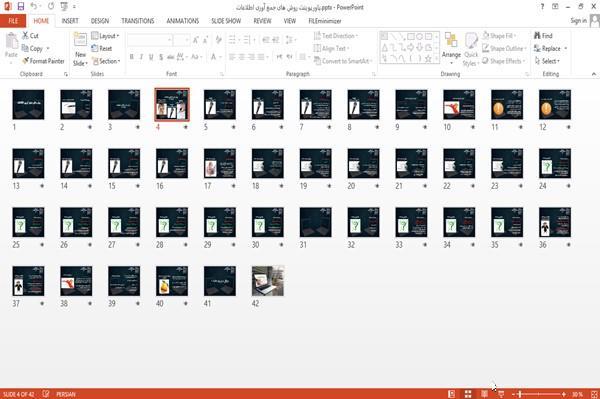The height and width of the screenshot is (399, 600).
Task: Click zoom in plus button
Action: coord(564,394)
